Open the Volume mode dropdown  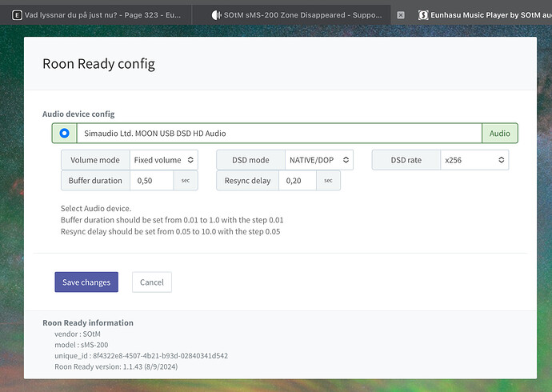pos(163,160)
